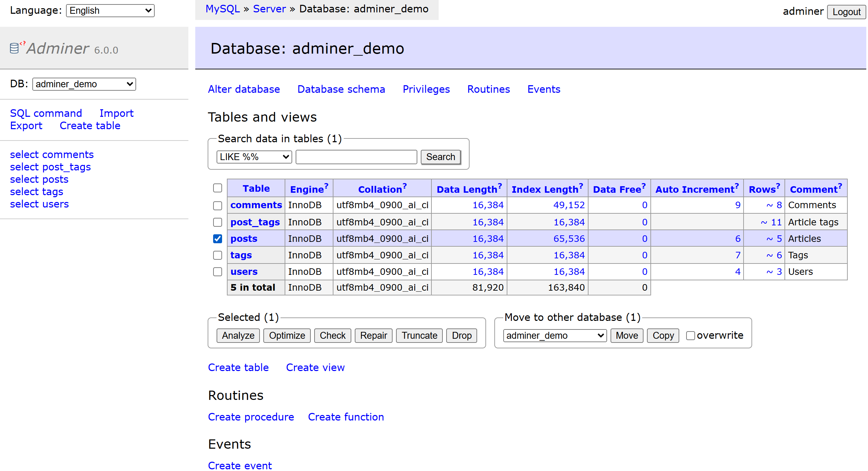Open the comments table link
Screen dimensions: 868x471
coord(256,205)
